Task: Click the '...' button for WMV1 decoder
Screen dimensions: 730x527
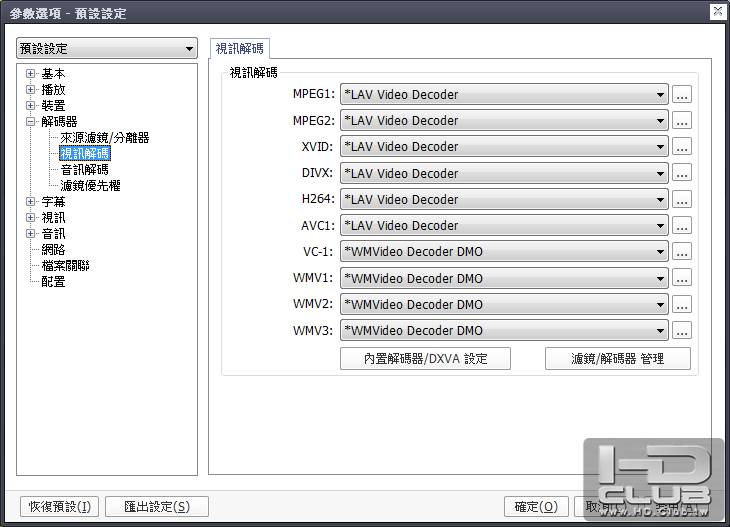Action: (682, 278)
